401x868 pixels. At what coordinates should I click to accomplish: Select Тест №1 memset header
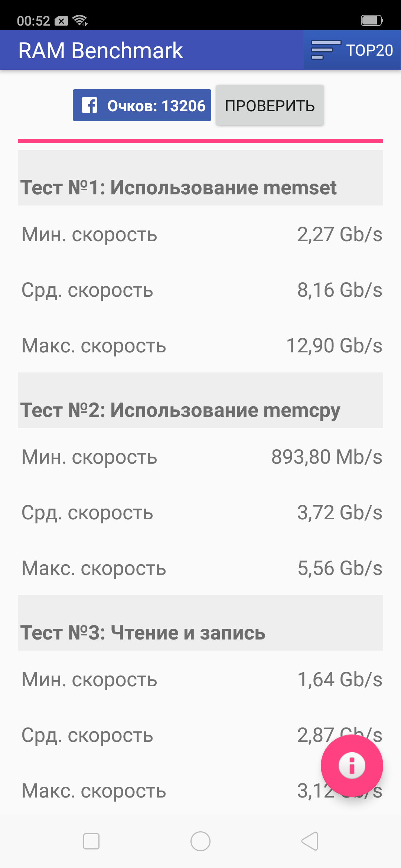pyautogui.click(x=200, y=178)
